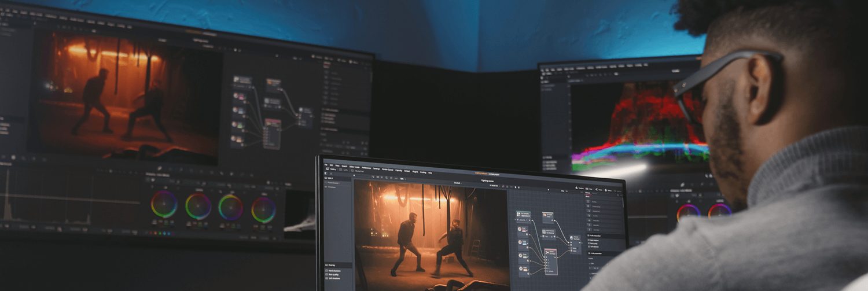Click the Media Pool toolbar button
Image resolution: width=868 pixels, height=291 pixels.
(x=357, y=171)
